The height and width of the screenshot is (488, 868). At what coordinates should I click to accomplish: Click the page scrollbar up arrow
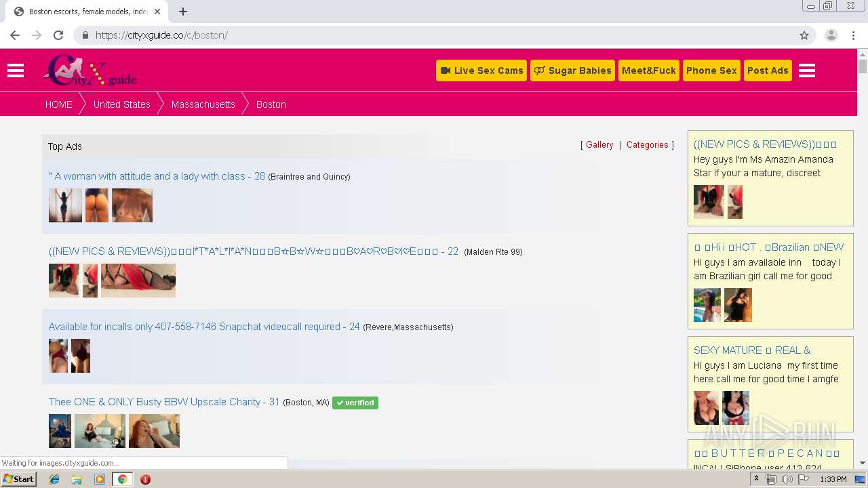coord(863,54)
